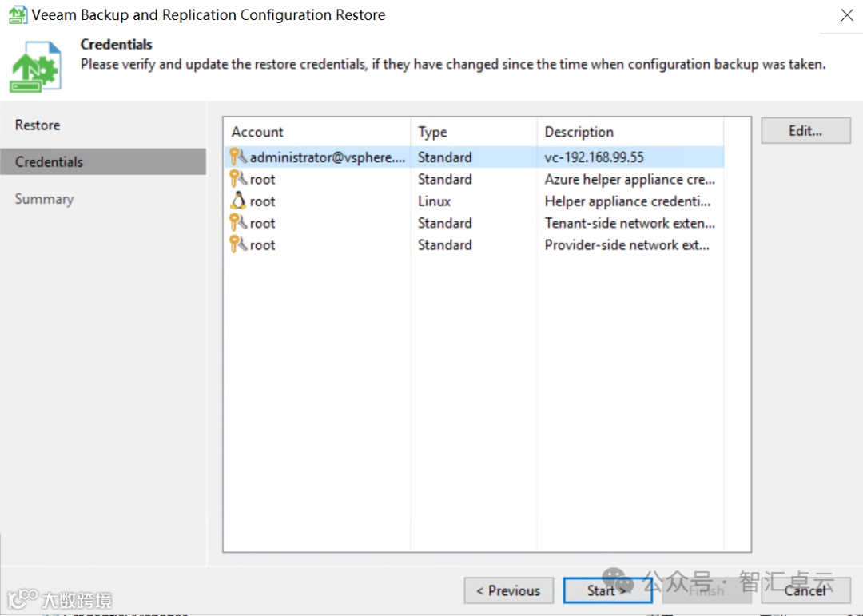This screenshot has width=863, height=616.
Task: Select root account for Azure helper appliance
Action: point(474,179)
